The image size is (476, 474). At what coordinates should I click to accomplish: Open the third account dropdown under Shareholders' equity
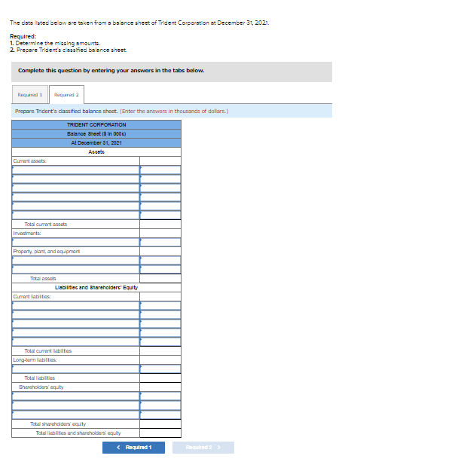[x=75, y=414]
